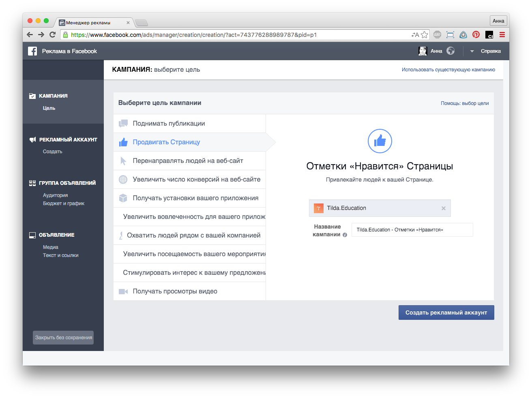Expand the account dropdown arrow near Справка
The width and height of the screenshot is (532, 398).
(x=472, y=51)
